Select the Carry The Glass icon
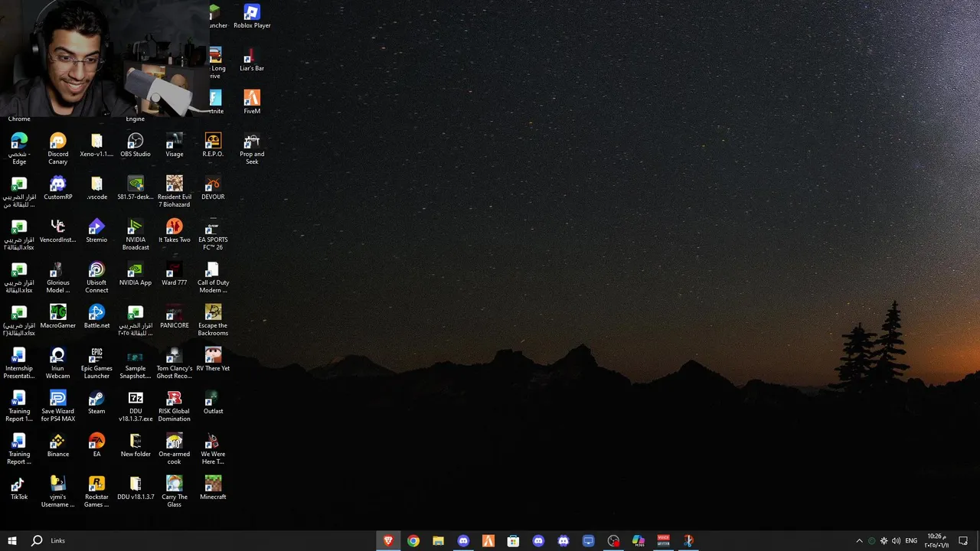Image resolution: width=980 pixels, height=551 pixels. (175, 492)
